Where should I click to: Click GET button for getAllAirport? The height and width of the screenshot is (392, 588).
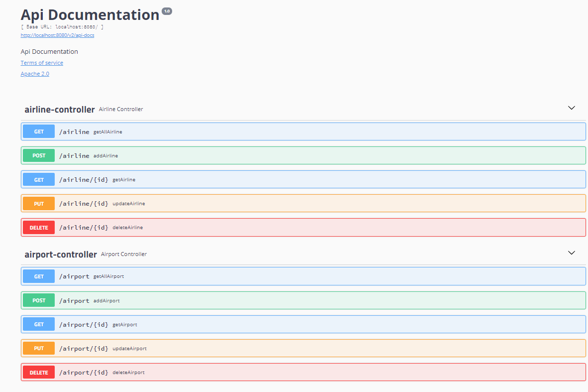point(39,276)
